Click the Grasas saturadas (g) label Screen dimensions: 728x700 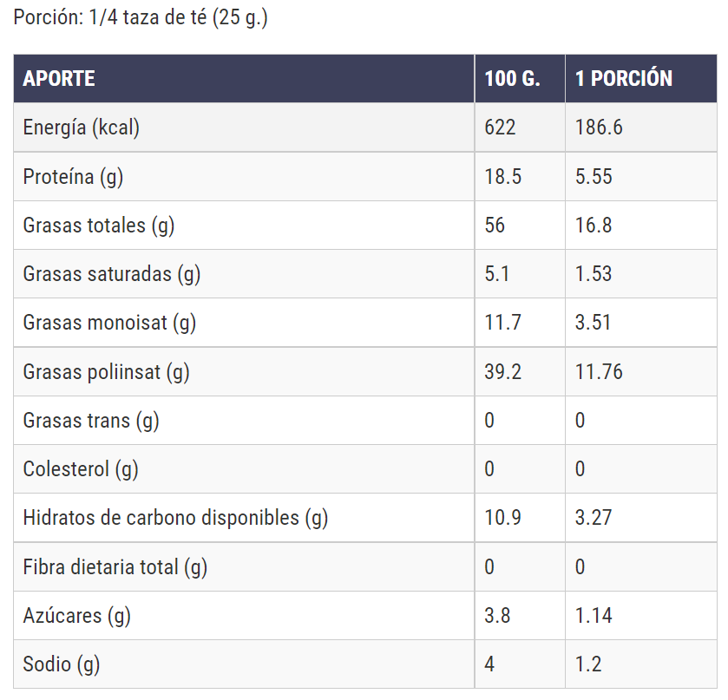112,274
